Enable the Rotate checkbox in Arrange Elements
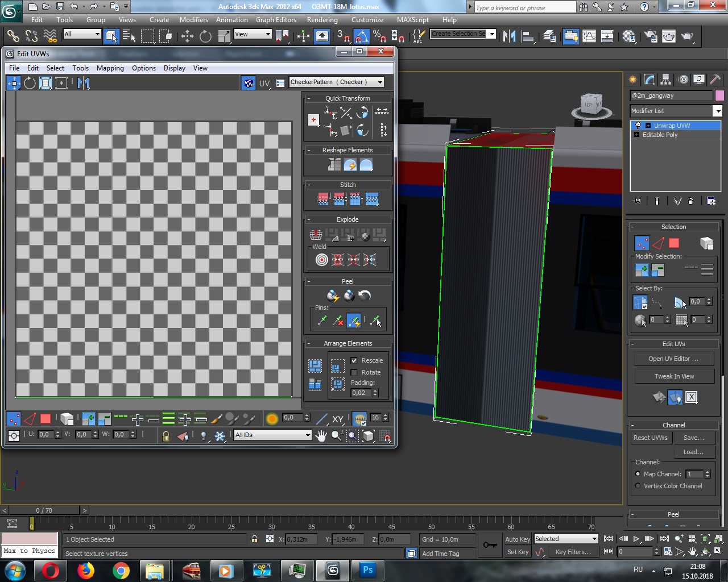This screenshot has height=582, width=728. pyautogui.click(x=354, y=372)
